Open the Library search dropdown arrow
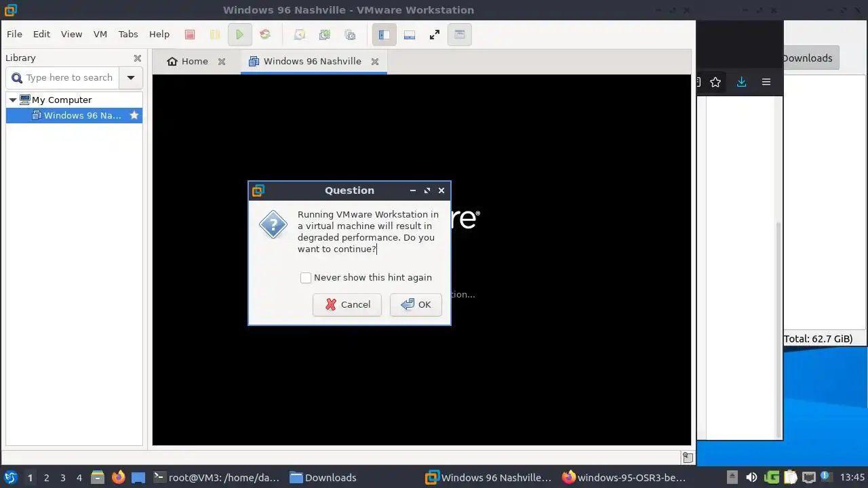The image size is (868, 488). (131, 78)
